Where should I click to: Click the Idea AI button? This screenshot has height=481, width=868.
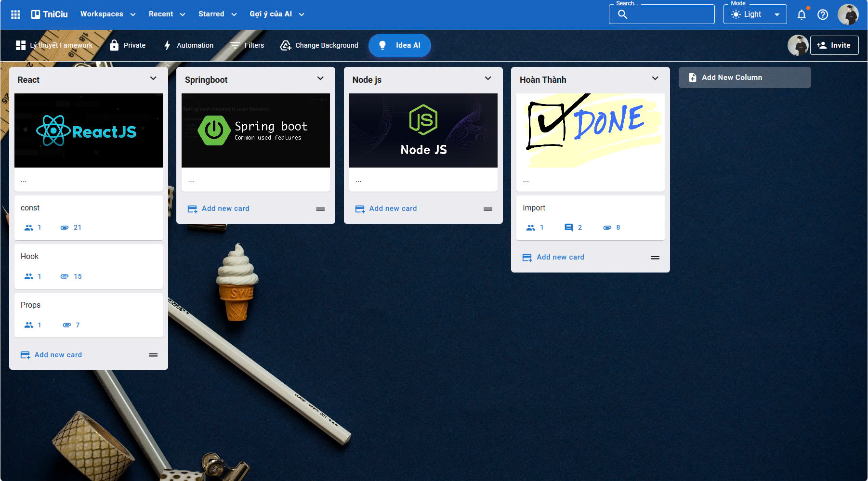[x=400, y=45]
